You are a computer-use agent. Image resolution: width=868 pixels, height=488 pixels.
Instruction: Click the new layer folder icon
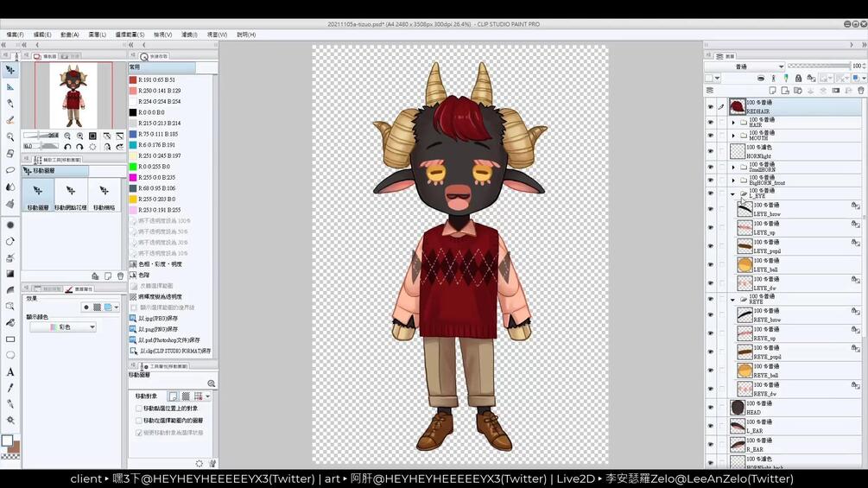click(798, 90)
